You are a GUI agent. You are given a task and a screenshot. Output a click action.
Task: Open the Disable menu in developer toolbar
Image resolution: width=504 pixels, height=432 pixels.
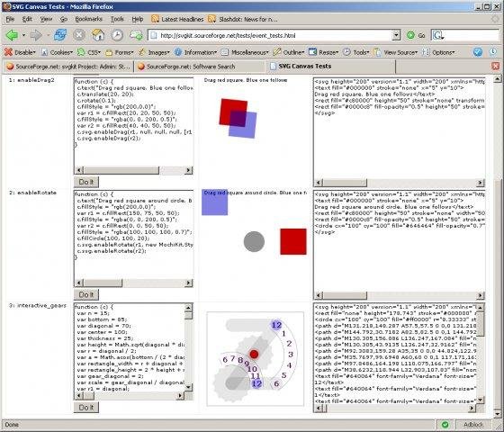(x=20, y=52)
